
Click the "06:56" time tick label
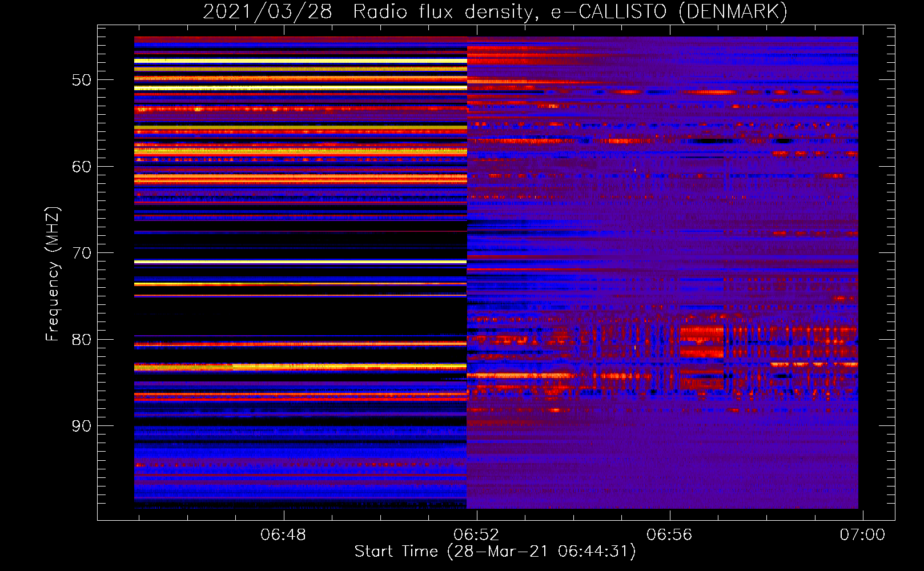click(x=669, y=535)
